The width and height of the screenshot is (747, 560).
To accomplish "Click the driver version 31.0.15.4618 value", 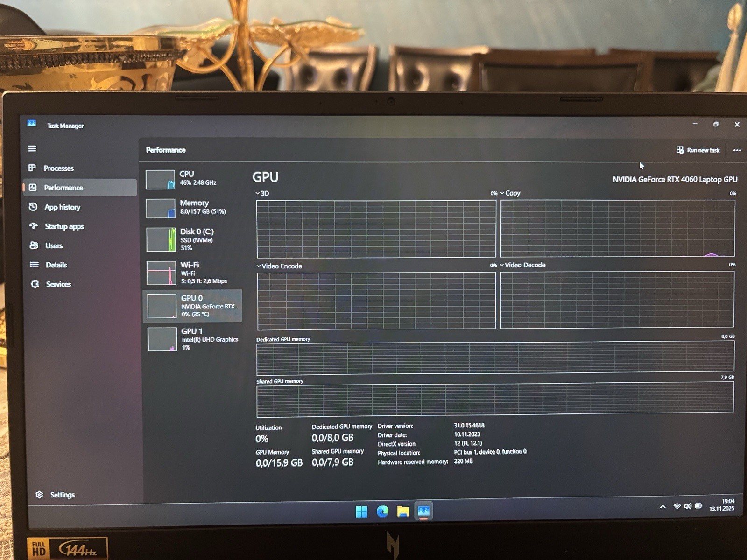I will pyautogui.click(x=469, y=425).
